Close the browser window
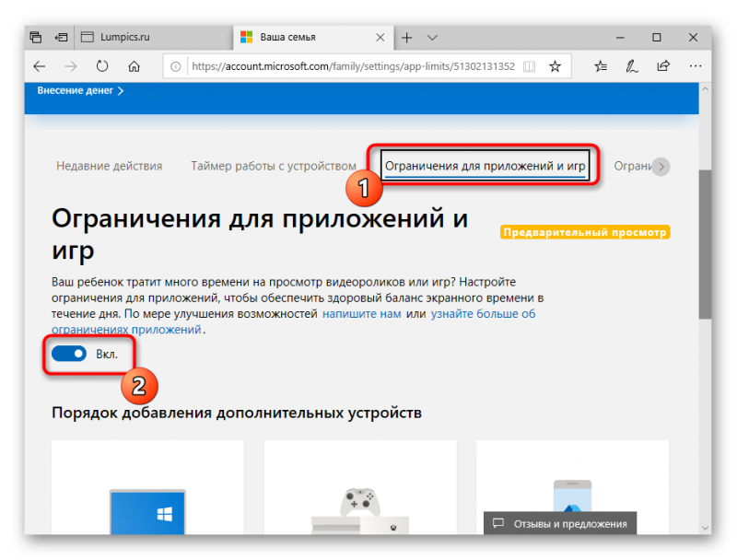The width and height of the screenshot is (737, 560). pos(693,38)
